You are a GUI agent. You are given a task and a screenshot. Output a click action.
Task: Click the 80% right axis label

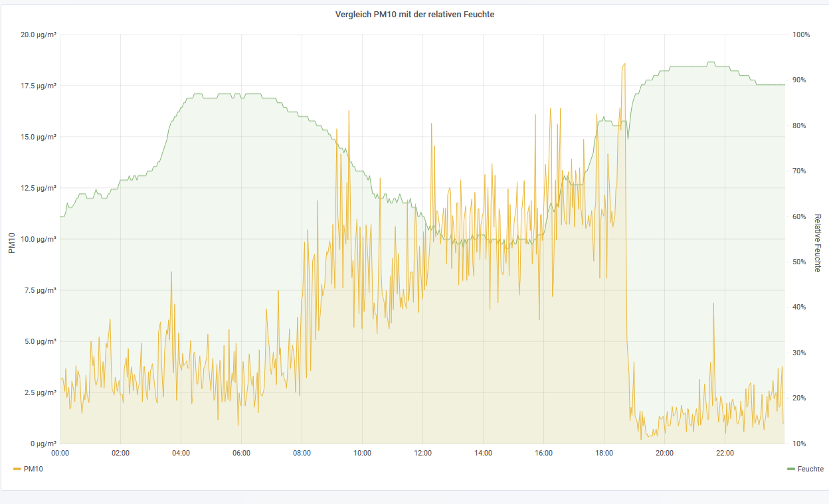(799, 126)
